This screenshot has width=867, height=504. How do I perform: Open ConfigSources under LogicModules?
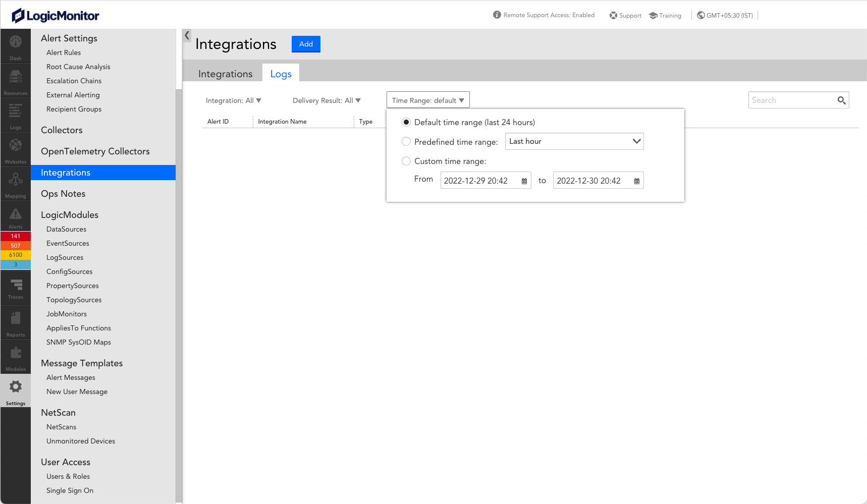70,271
